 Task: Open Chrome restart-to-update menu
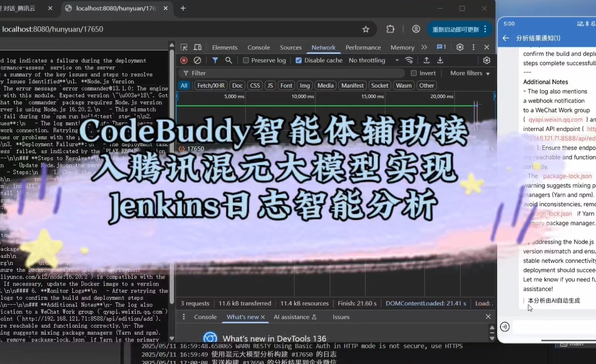[x=460, y=29]
